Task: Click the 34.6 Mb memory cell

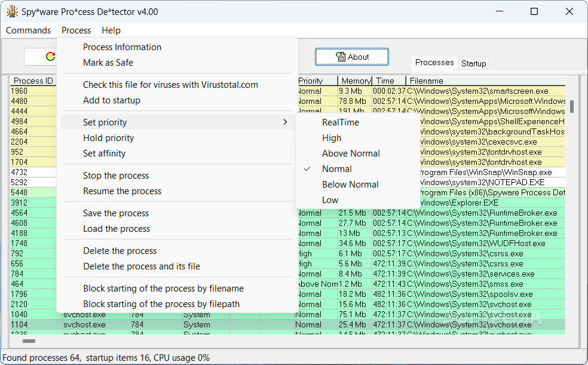Action: pos(355,244)
